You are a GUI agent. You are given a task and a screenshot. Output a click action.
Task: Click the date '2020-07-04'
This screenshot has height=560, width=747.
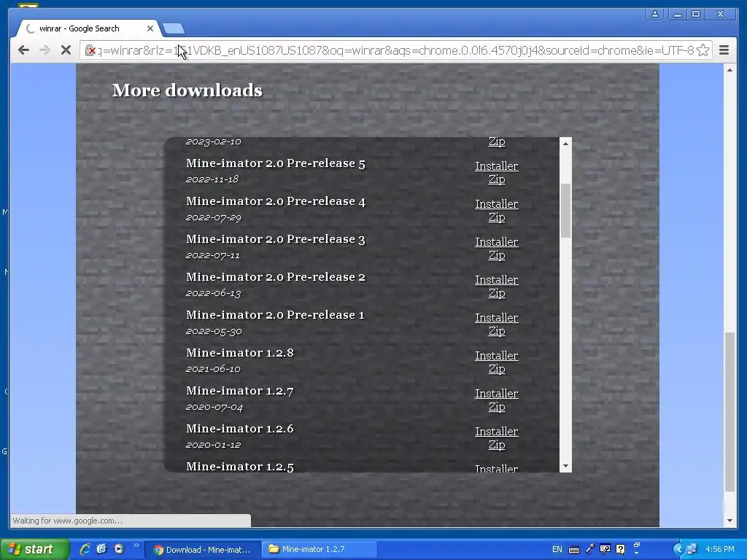coord(214,407)
